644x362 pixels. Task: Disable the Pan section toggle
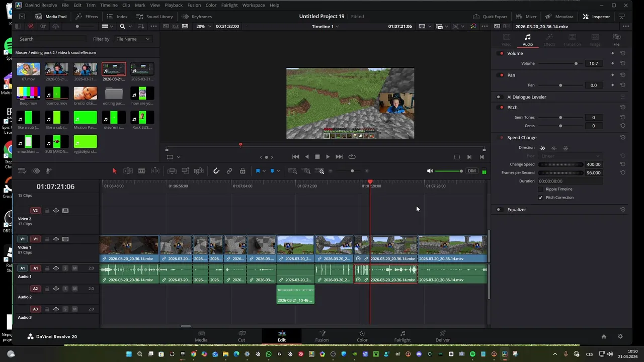(501, 75)
